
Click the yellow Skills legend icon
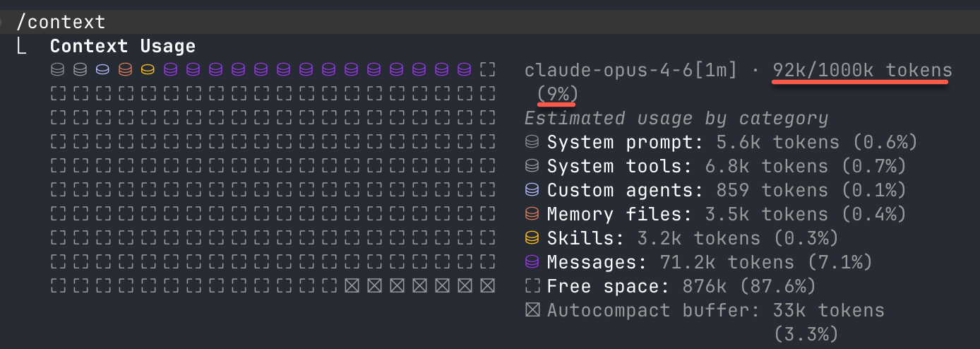(x=532, y=238)
